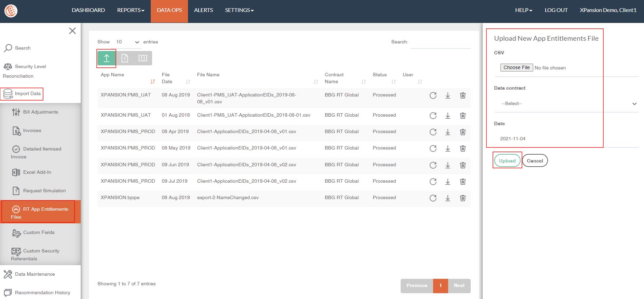The height and width of the screenshot is (299, 644).
Task: Download the 09 Jun 2019 PMS_PROD file
Action: (447, 165)
